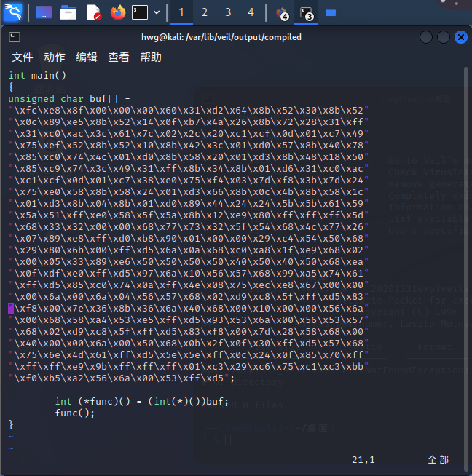Screen dimensions: 472x476
Task: Click the 'int (*func)()' assignment line
Action: click(x=141, y=401)
